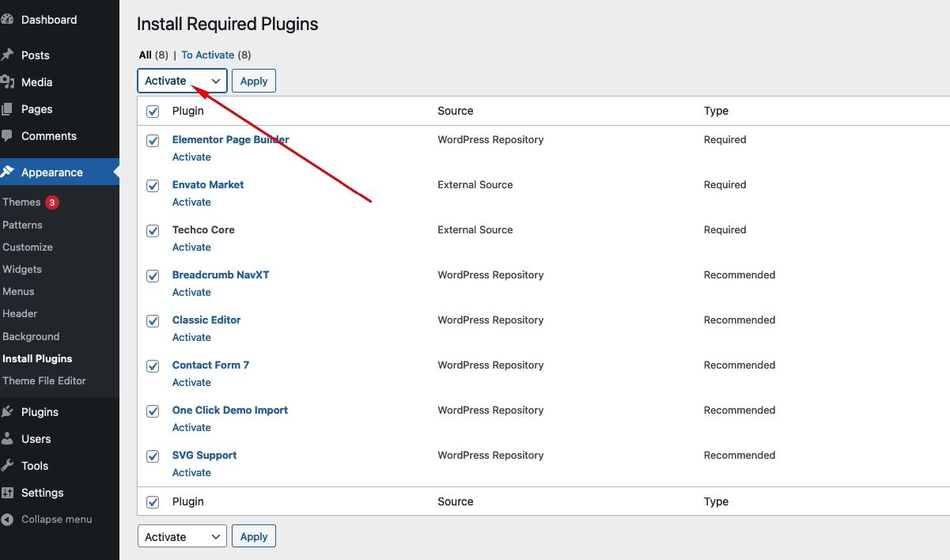This screenshot has width=950, height=560.
Task: Open the top bulk action Activate dropdown
Action: [182, 81]
